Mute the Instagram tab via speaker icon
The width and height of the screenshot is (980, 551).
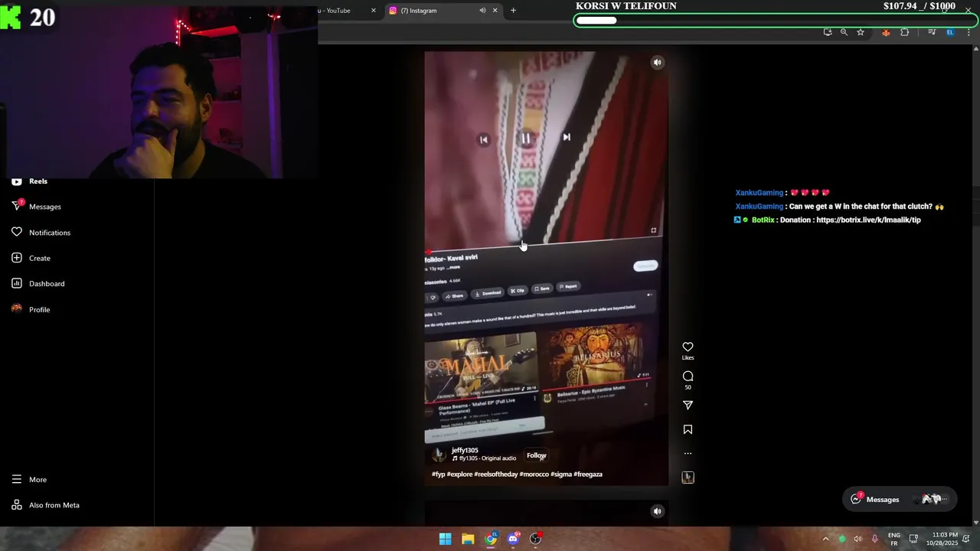coord(482,11)
